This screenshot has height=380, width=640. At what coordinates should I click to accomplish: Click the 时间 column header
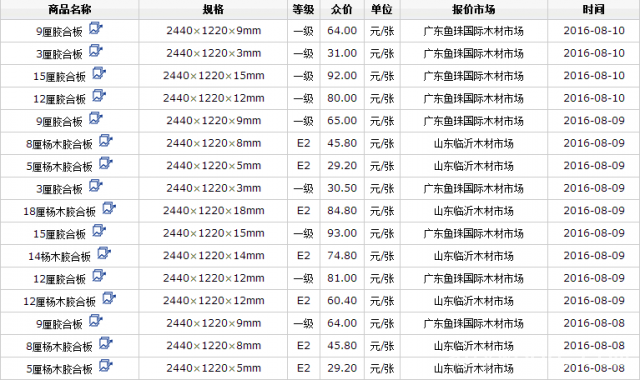[x=593, y=9]
